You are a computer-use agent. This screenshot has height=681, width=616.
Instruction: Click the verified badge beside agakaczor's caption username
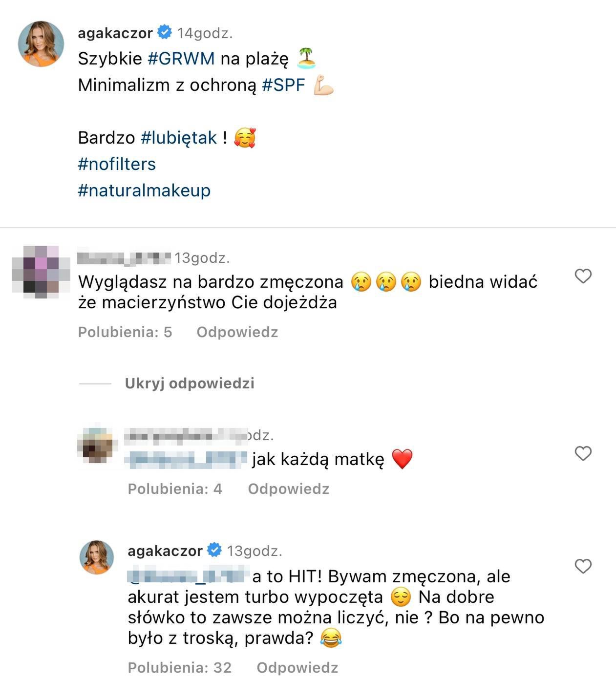165,32
